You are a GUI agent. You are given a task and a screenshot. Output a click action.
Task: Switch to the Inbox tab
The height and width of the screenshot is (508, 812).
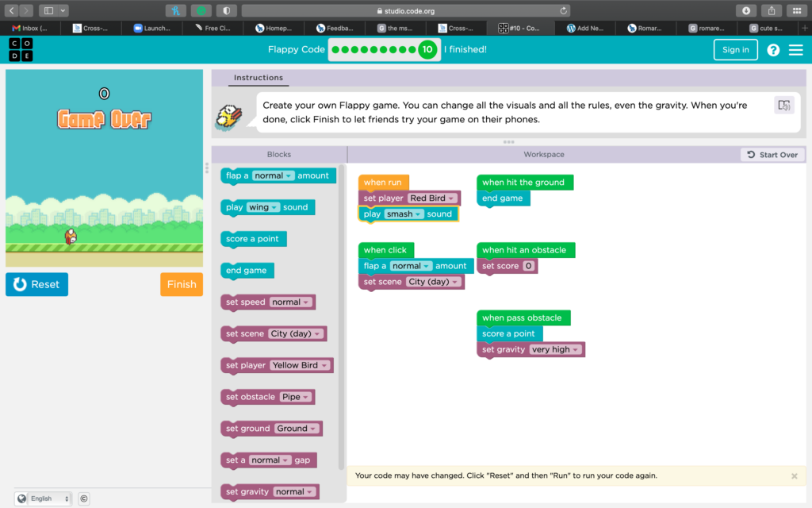click(30, 28)
